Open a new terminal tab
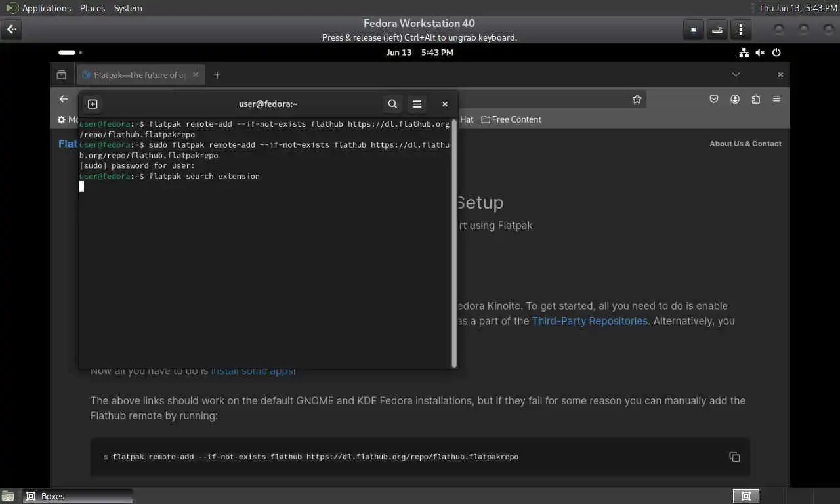This screenshot has height=504, width=840. pyautogui.click(x=93, y=104)
